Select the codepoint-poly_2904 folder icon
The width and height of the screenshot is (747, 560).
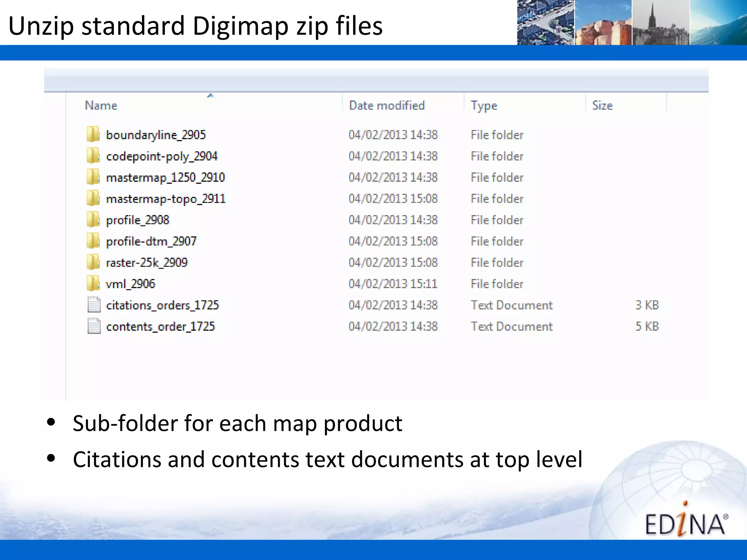93,156
